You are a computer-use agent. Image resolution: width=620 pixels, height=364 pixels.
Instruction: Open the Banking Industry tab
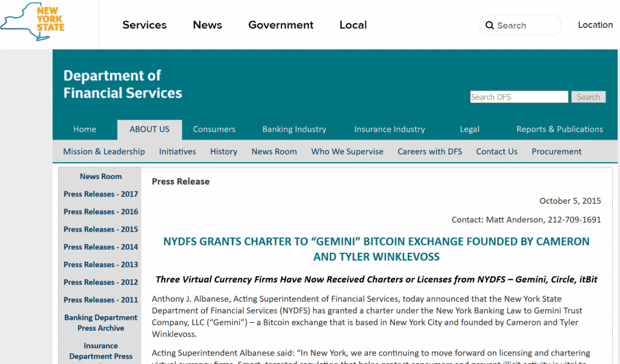[294, 129]
